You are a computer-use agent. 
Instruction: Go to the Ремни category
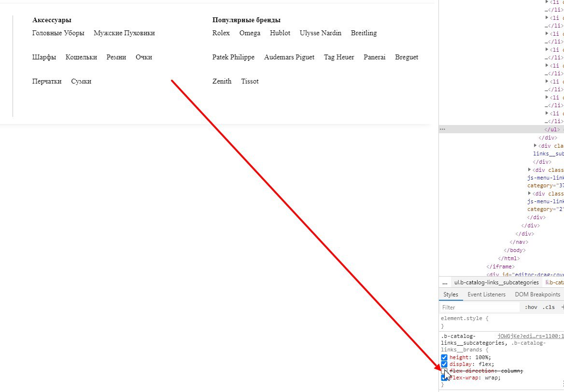(116, 57)
